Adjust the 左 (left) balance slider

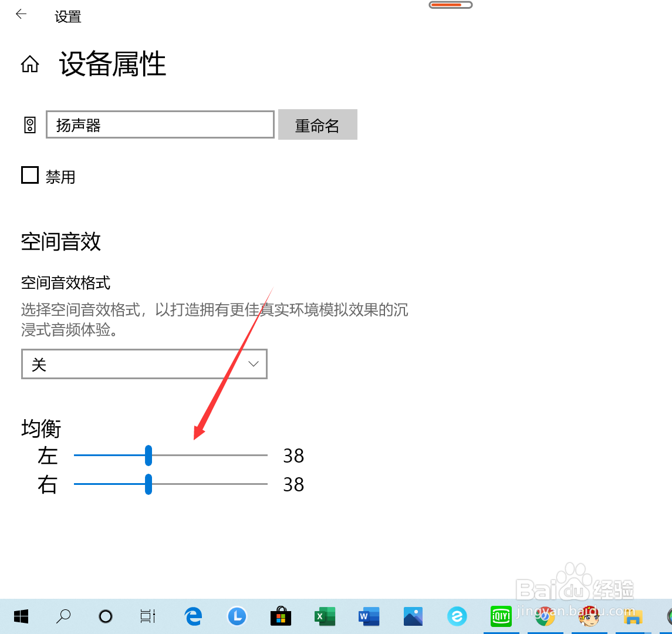click(x=150, y=456)
